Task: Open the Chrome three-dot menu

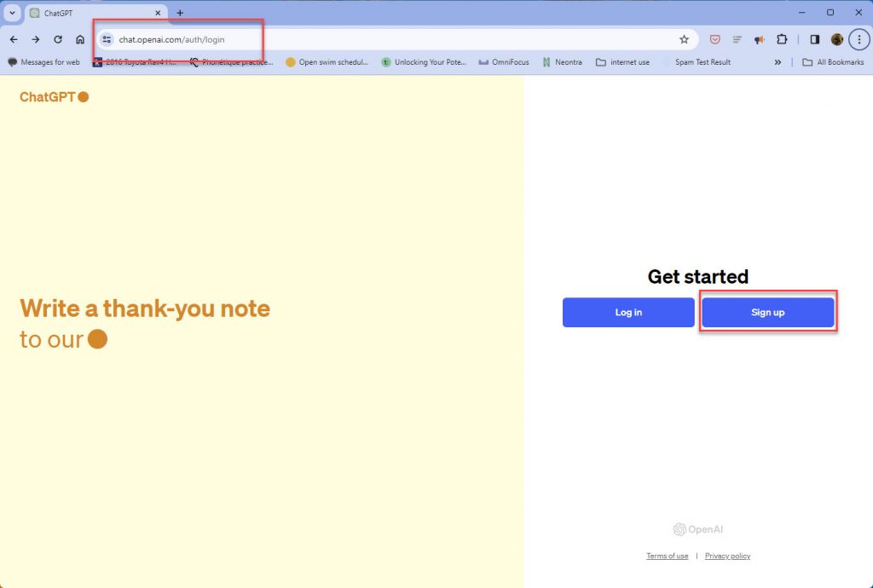Action: click(859, 39)
